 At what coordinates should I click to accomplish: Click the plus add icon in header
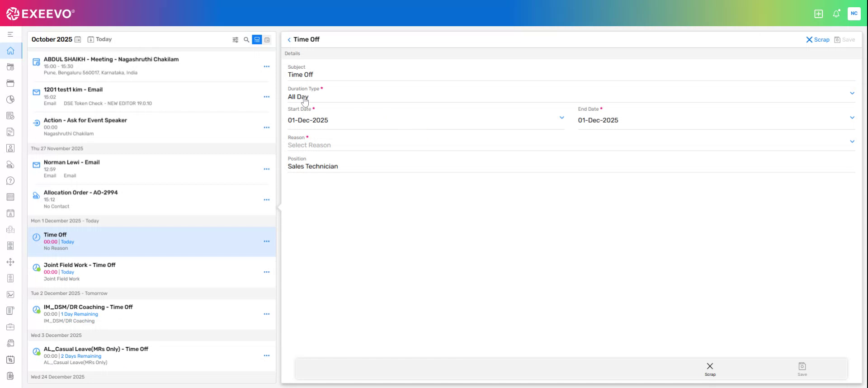(x=818, y=14)
